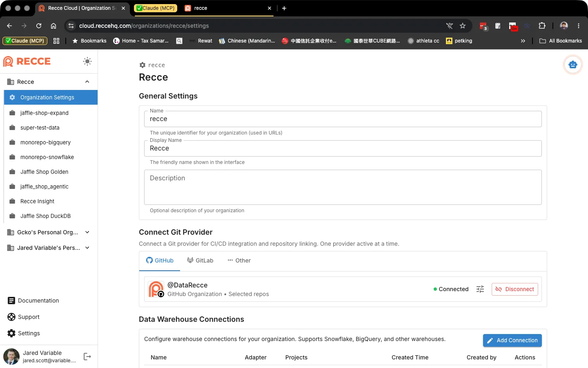
Task: Click the DataRecce GitHub organization logo
Action: [x=156, y=289]
